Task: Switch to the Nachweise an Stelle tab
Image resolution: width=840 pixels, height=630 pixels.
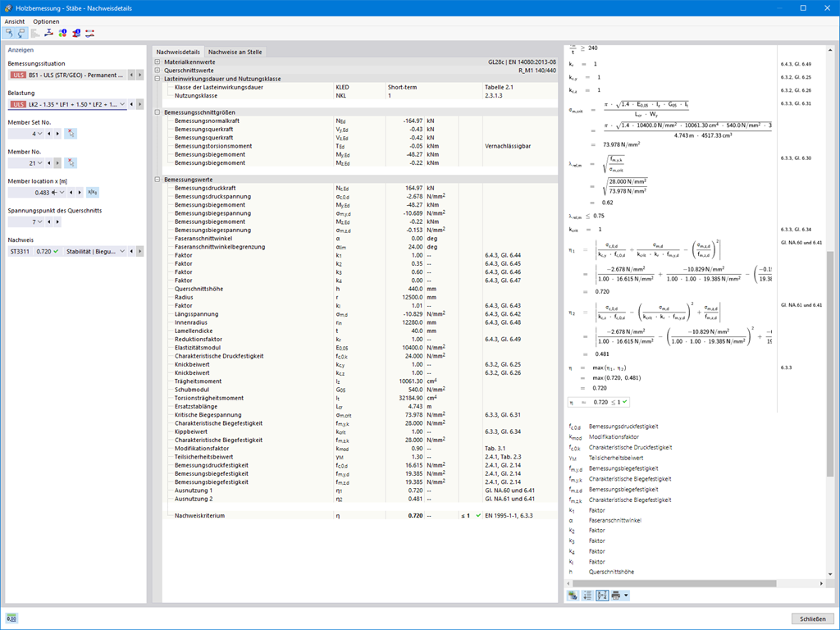Action: coord(235,52)
